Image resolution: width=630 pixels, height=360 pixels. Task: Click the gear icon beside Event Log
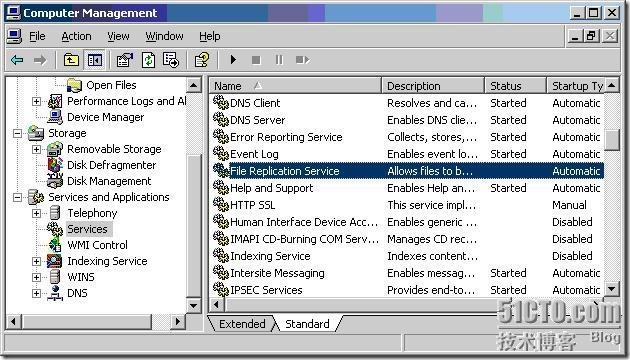[x=221, y=154]
